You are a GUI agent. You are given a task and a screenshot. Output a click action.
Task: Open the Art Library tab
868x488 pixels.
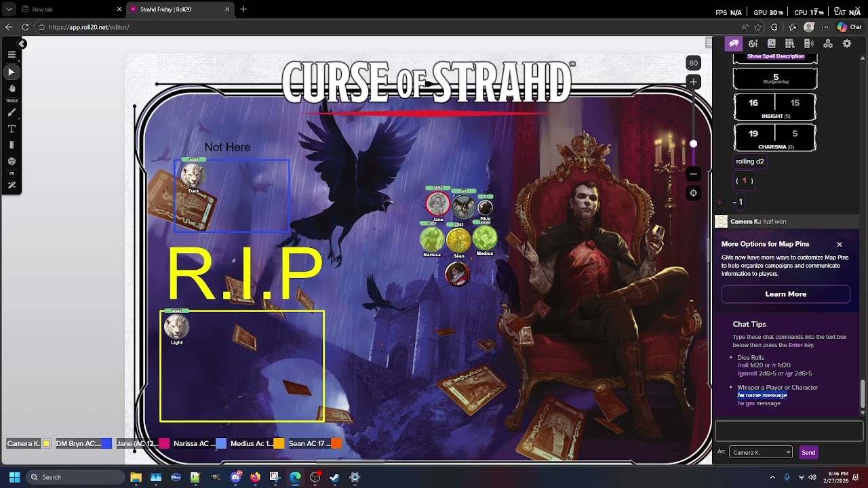[x=753, y=43]
